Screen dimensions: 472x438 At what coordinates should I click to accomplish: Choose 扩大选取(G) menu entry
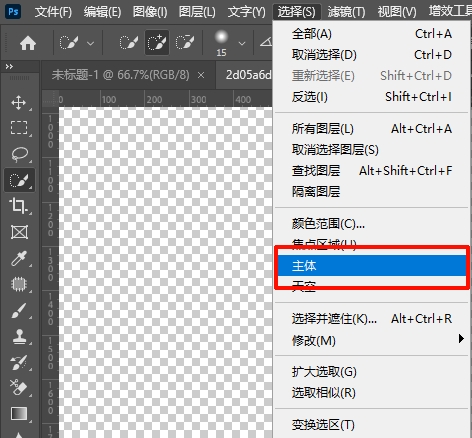pos(372,372)
